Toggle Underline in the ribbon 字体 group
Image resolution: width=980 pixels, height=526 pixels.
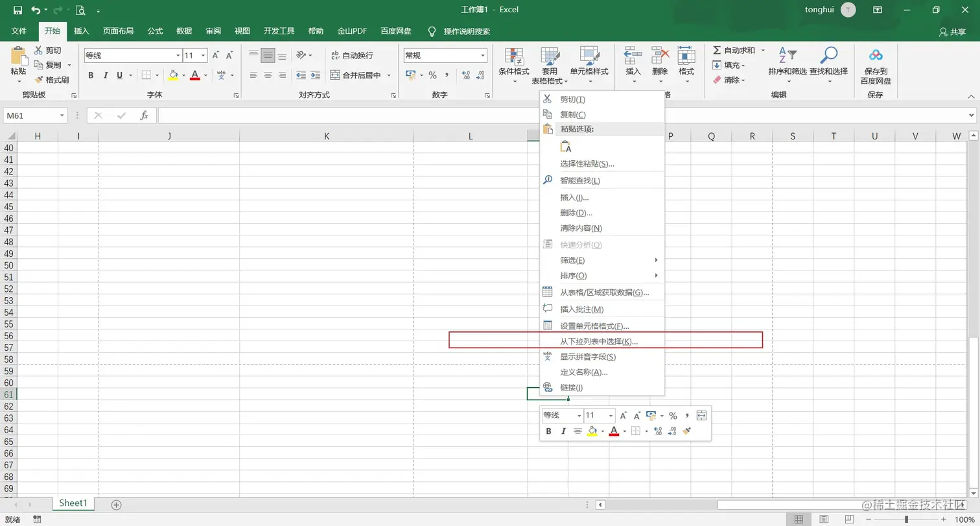119,75
